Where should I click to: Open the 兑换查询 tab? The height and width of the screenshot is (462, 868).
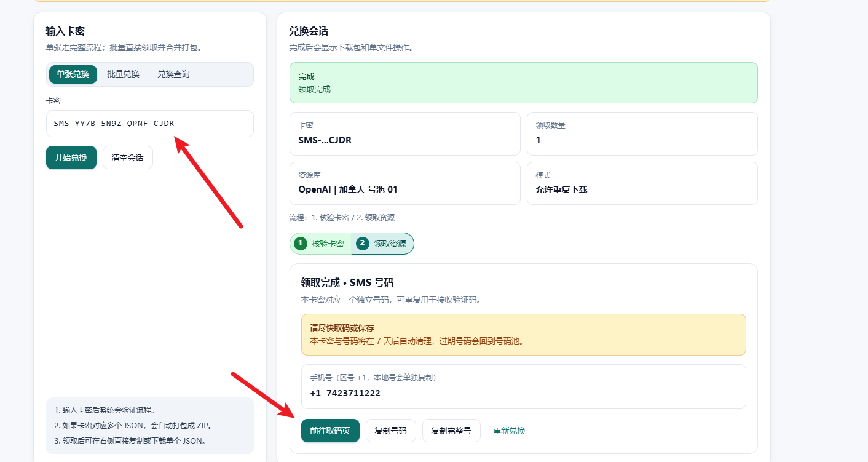[x=173, y=74]
